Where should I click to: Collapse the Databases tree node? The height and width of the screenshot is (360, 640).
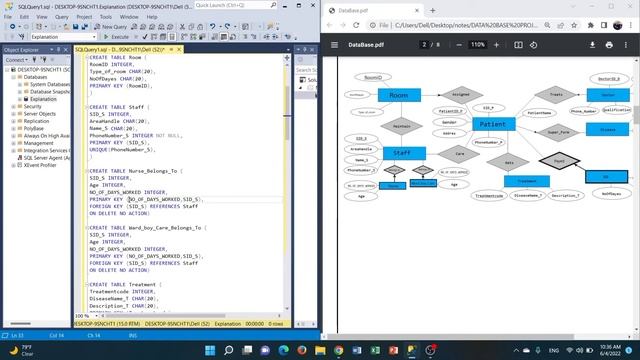[x=13, y=77]
